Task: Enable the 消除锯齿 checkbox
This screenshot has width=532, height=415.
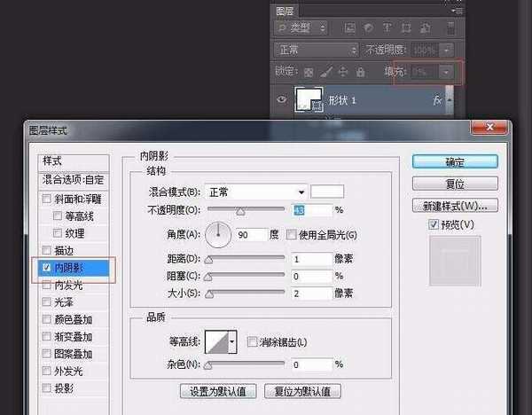Action: [x=252, y=341]
